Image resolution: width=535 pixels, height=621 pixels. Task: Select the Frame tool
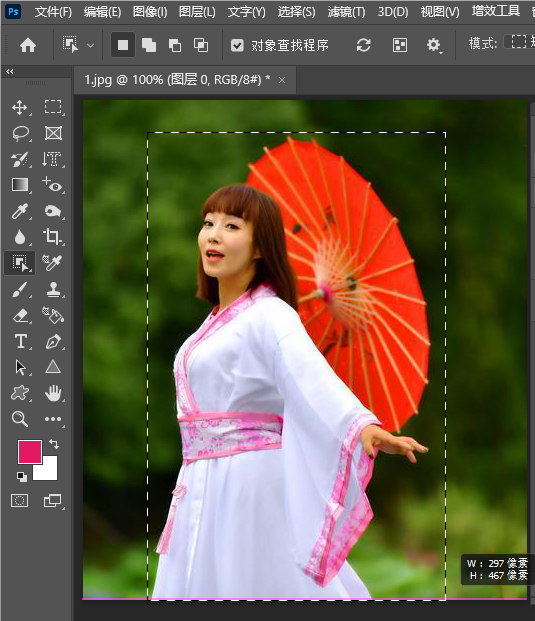click(x=53, y=133)
